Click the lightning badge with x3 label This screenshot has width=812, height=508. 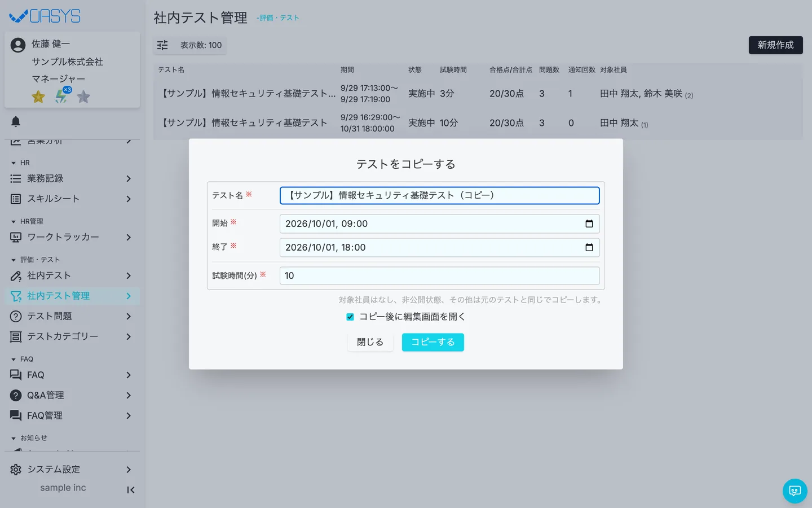click(x=62, y=95)
